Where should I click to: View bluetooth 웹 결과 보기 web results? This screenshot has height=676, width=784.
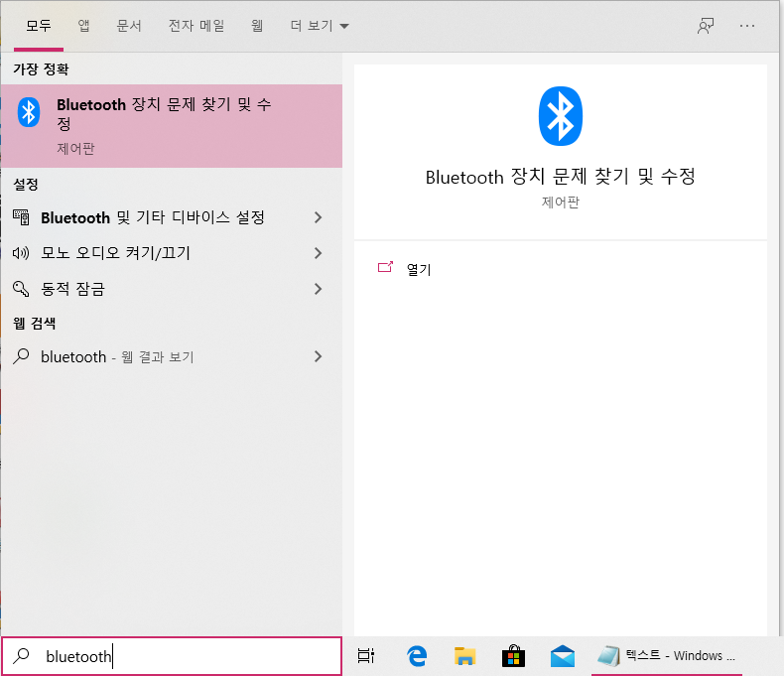click(x=172, y=356)
